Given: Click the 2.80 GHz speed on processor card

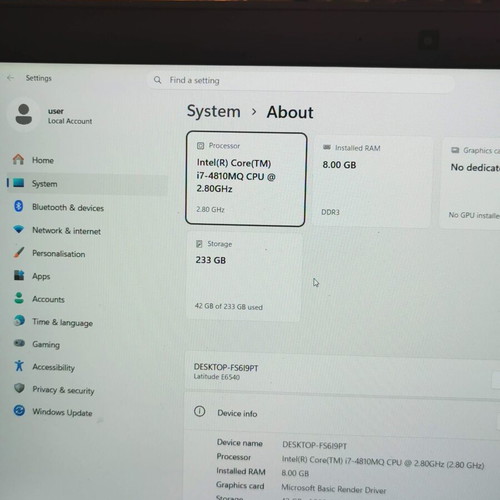Looking at the screenshot, I should click(210, 209).
